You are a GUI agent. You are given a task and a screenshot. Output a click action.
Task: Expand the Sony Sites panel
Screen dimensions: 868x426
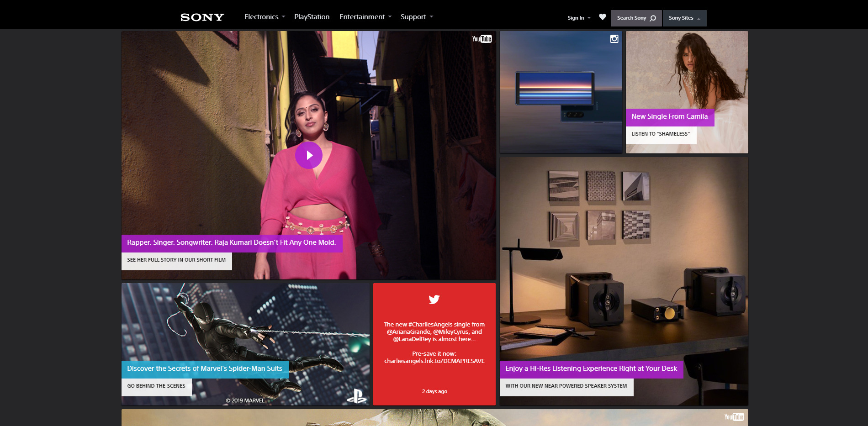684,18
